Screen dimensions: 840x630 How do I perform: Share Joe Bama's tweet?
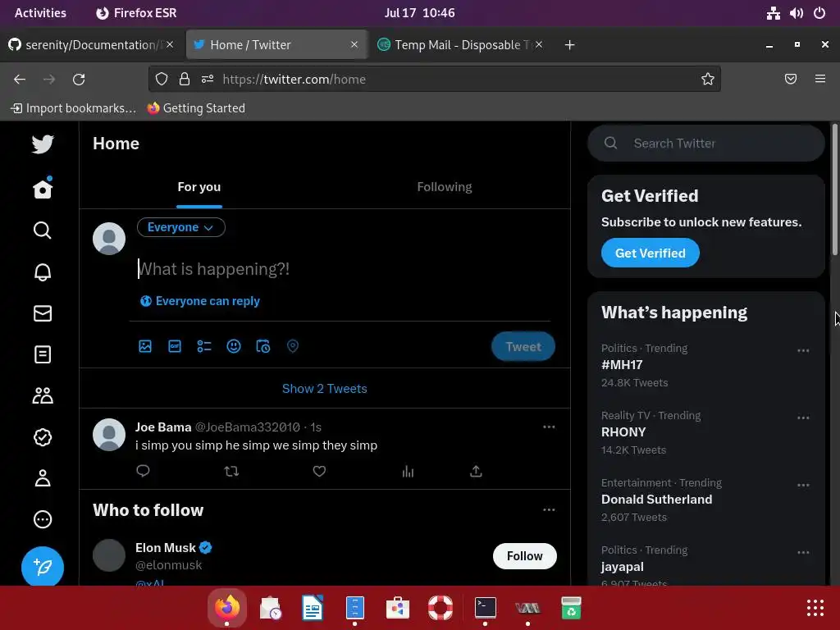pos(476,471)
